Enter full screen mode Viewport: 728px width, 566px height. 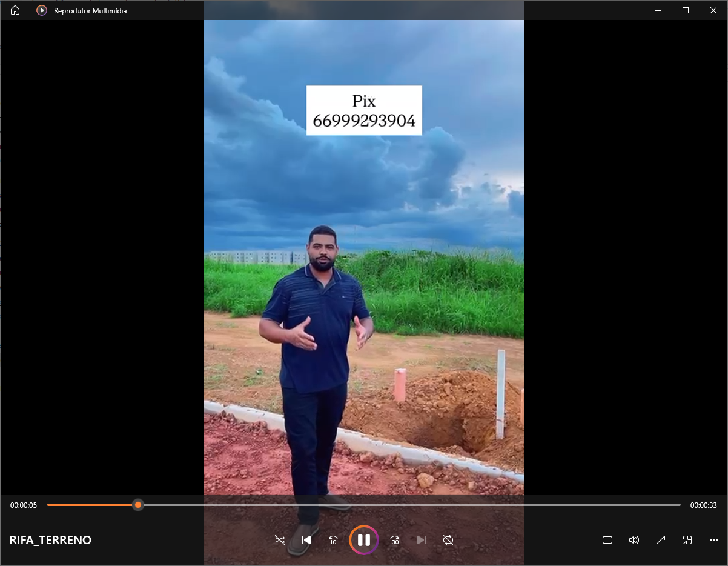click(661, 540)
